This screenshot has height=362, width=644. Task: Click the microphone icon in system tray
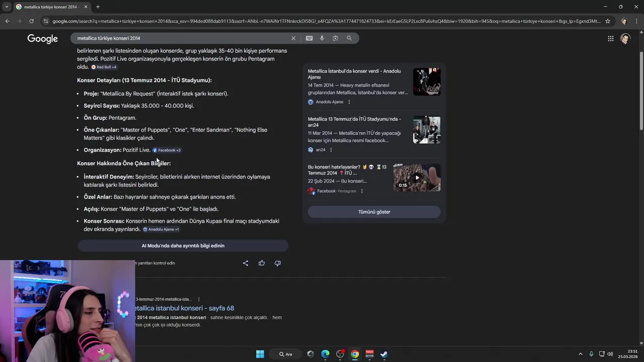tap(591, 354)
